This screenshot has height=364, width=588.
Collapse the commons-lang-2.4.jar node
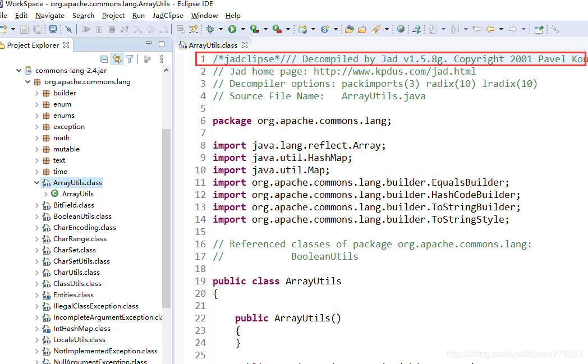19,71
